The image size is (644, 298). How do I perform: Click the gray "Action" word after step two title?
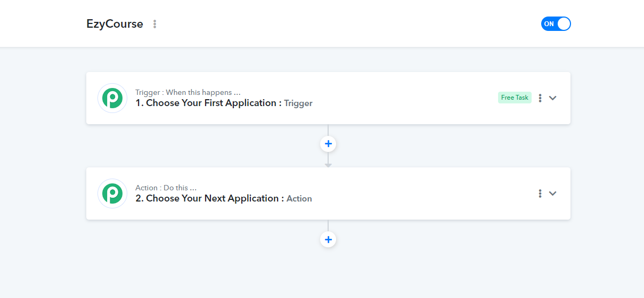pos(299,199)
